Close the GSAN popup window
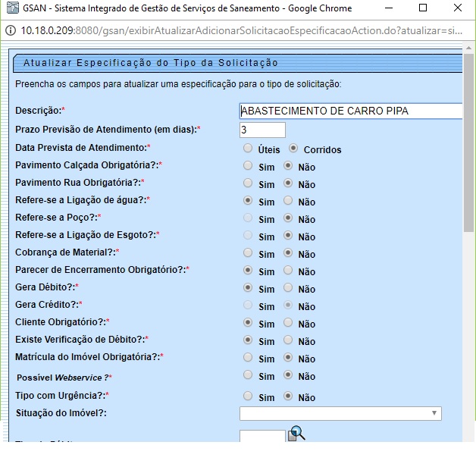Screen dimensions: 476x467 (x=457, y=8)
